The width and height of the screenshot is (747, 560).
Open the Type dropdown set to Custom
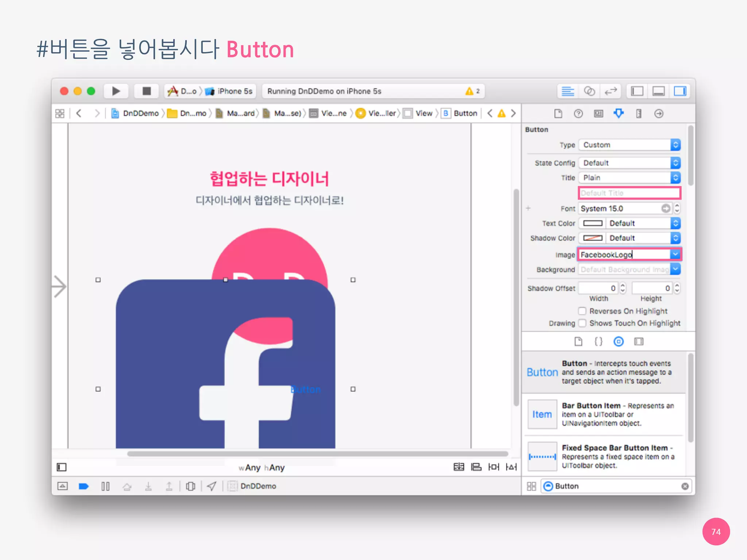pos(630,145)
